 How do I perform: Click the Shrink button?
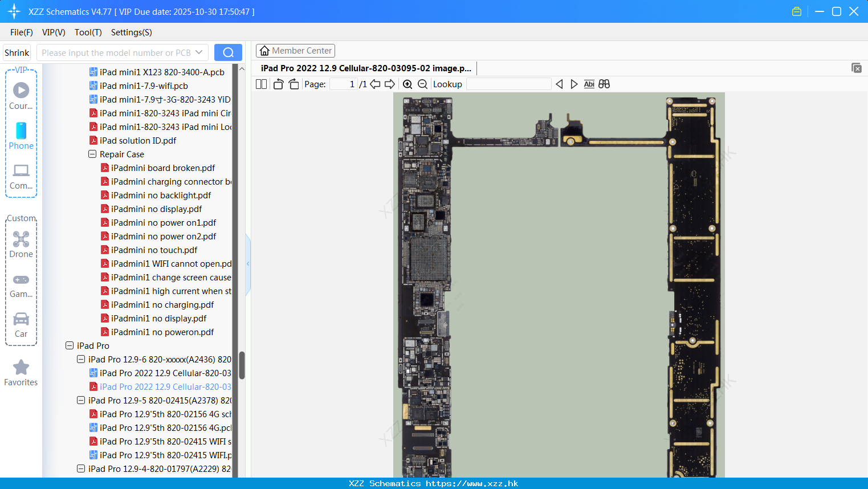17,52
